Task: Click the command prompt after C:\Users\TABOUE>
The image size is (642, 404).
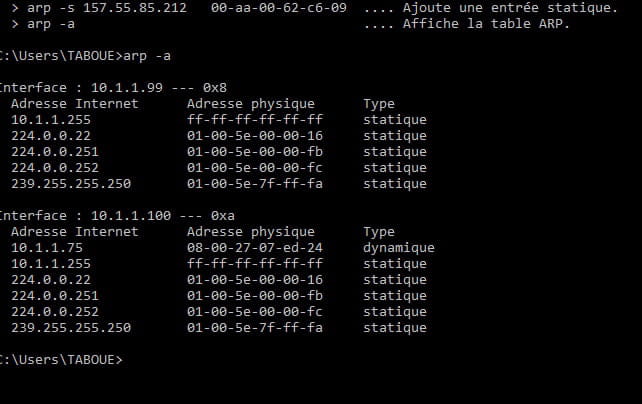Action: click(x=61, y=360)
